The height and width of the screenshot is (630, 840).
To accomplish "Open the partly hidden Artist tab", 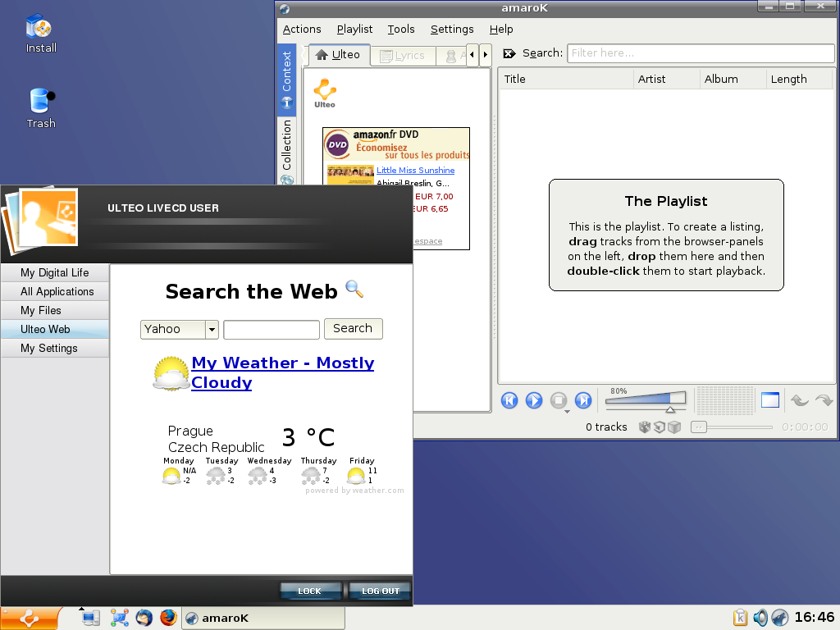I will coord(451,56).
